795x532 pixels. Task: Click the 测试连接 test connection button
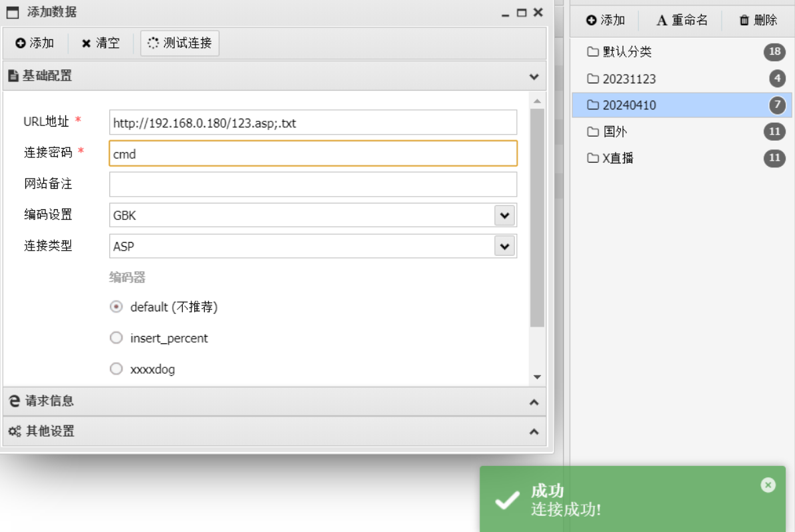point(180,43)
